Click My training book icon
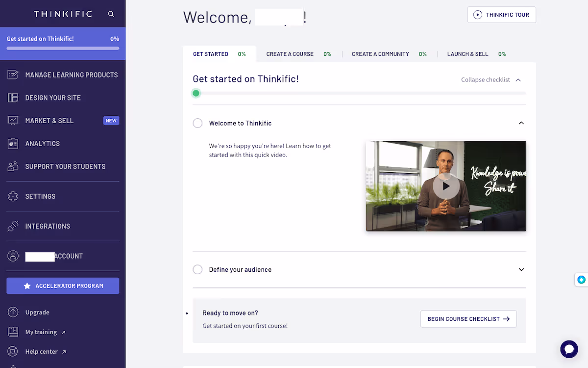The width and height of the screenshot is (588, 368). pos(13,332)
